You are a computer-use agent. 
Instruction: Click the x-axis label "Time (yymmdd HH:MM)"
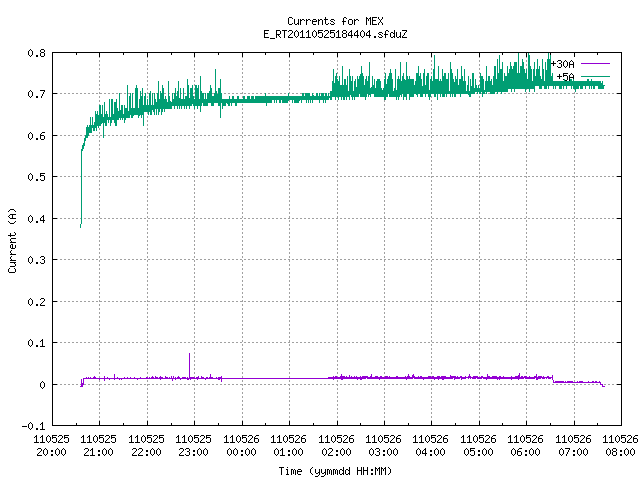(335, 471)
